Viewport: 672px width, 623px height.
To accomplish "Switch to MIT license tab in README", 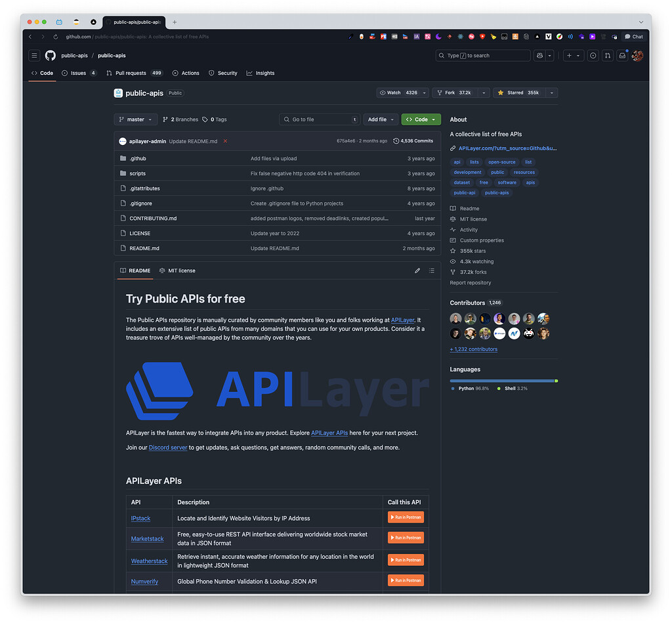I will tap(177, 270).
